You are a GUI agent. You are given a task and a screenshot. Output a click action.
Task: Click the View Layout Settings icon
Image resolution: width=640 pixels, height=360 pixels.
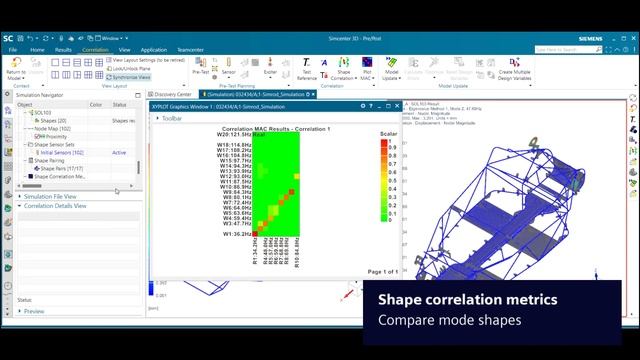(x=109, y=60)
